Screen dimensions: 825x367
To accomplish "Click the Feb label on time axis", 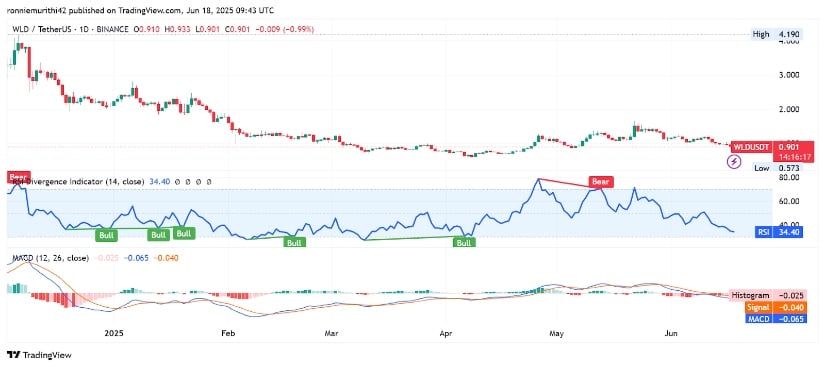I will (x=228, y=333).
